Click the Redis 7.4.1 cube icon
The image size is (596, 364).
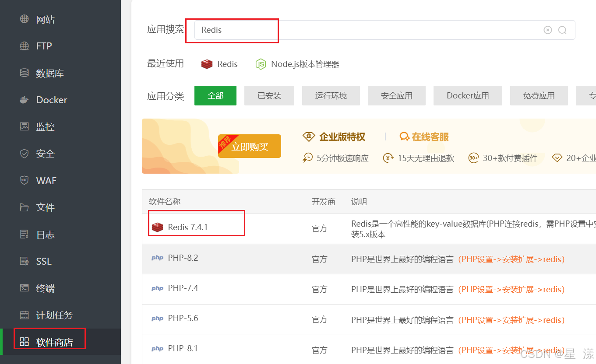tap(157, 227)
